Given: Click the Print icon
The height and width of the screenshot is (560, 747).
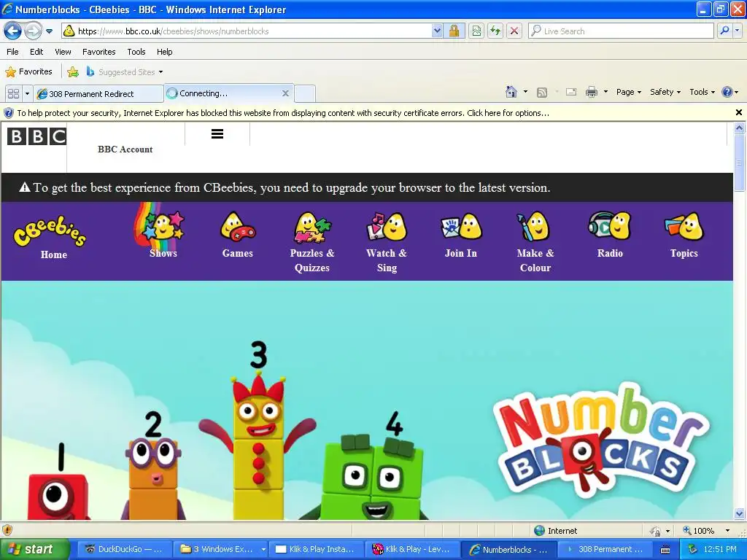Looking at the screenshot, I should [x=591, y=92].
